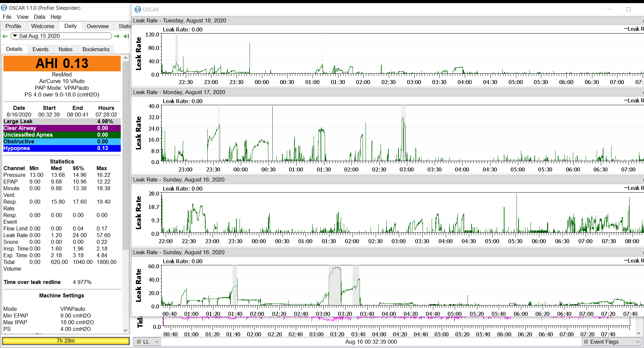This screenshot has height=348, width=644.
Task: Jump to the most recent day of data
Action: [126, 36]
